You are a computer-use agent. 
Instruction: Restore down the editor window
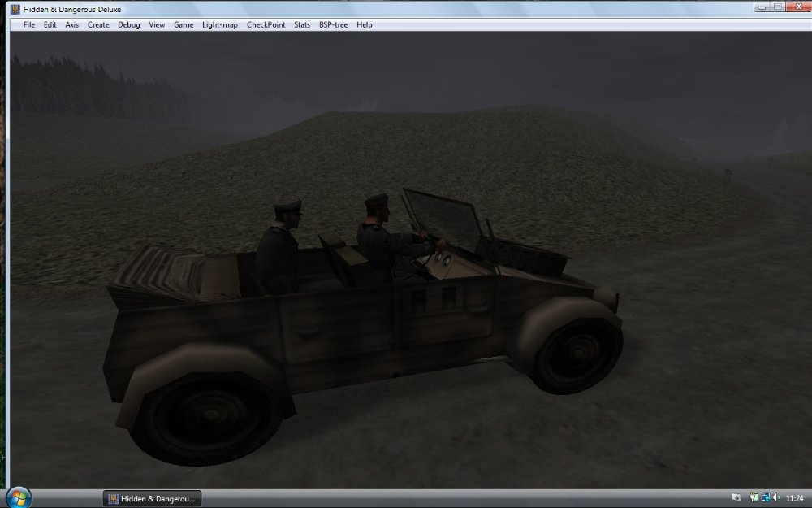coord(777,7)
